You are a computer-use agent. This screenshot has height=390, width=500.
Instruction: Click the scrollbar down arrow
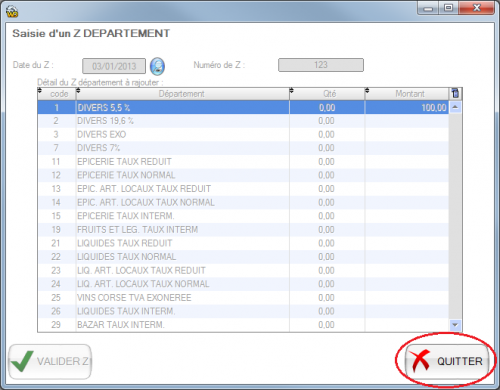[455, 324]
